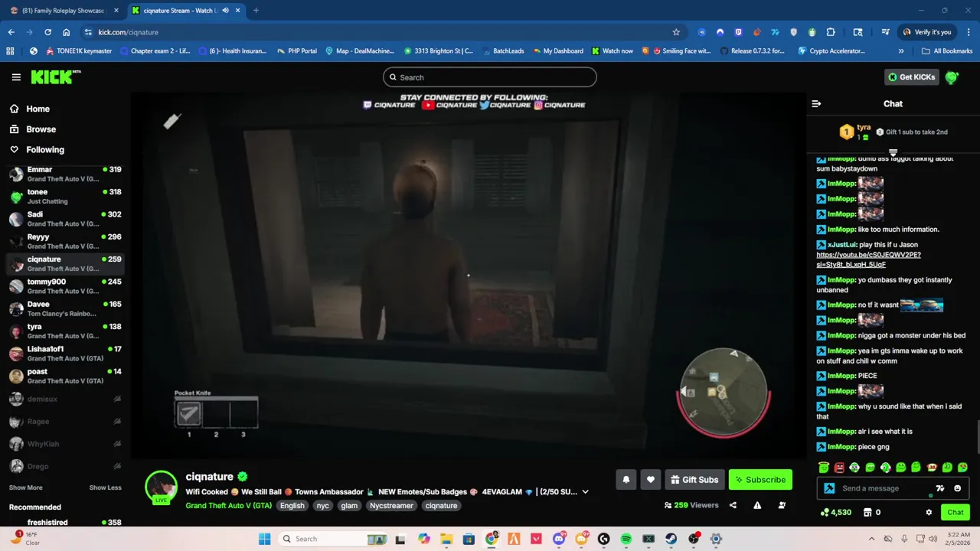980x551 pixels.
Task: Open tonee's Just Chatting channel
Action: point(64,197)
